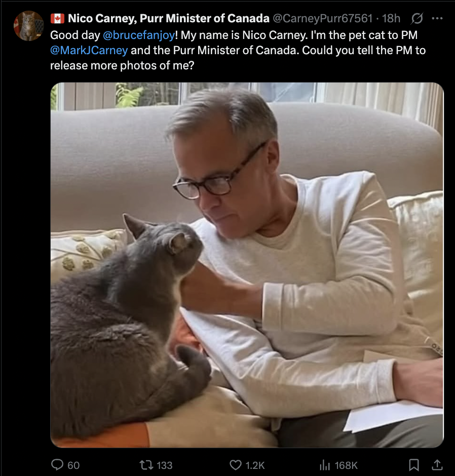Click the @CarneyPurr67561 handle
455x476 pixels.
click(x=323, y=19)
